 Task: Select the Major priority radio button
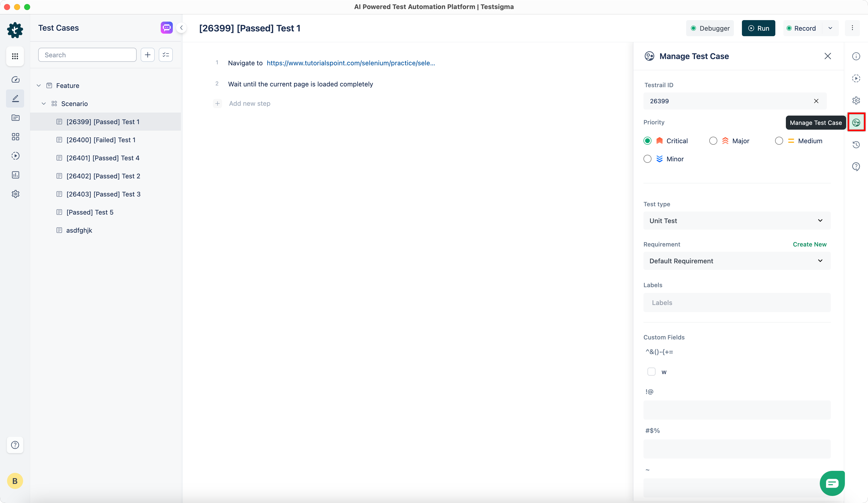click(x=713, y=140)
